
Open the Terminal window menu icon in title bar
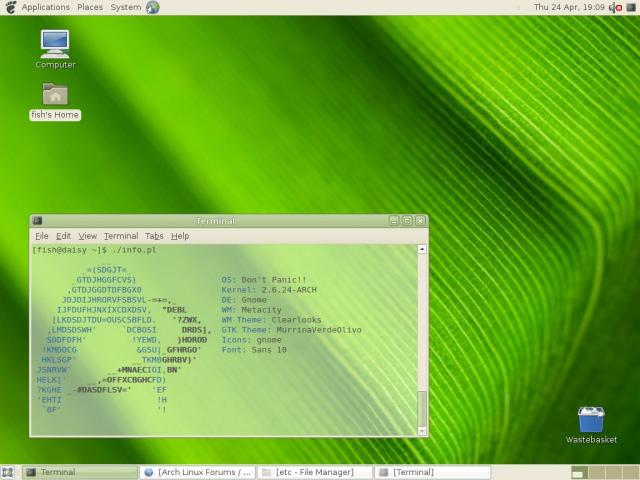(38, 221)
